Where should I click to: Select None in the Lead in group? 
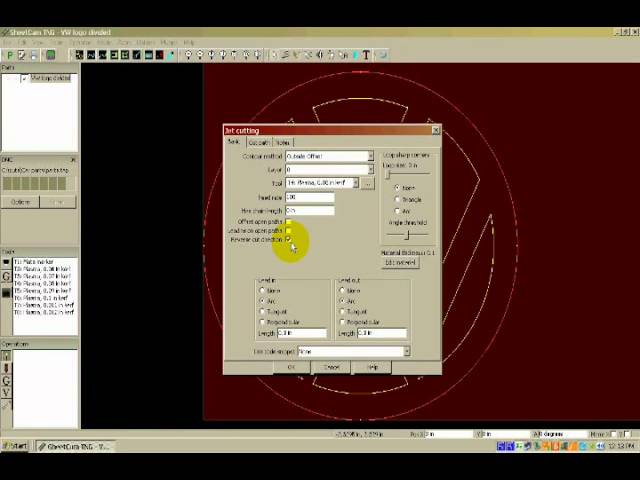tap(262, 290)
